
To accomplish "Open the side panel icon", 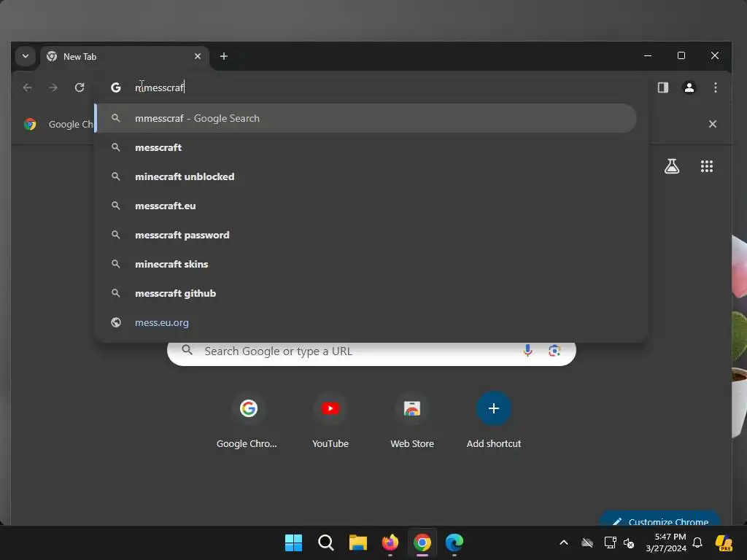I will point(662,87).
